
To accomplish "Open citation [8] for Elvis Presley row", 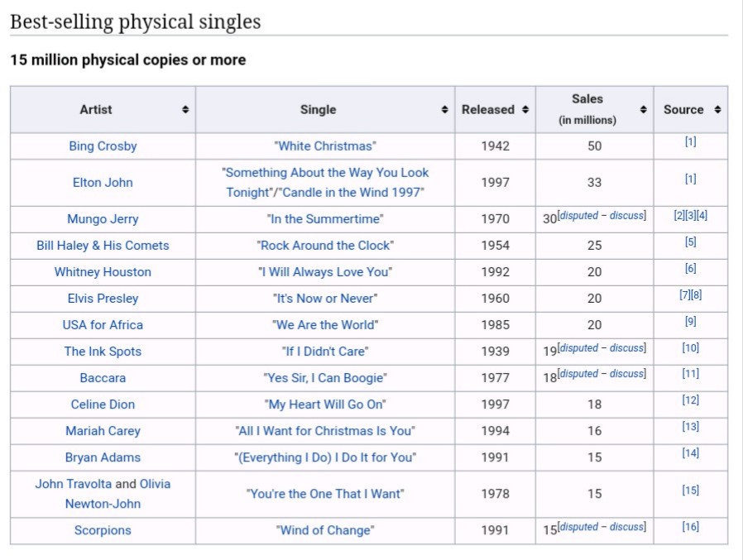I will [x=696, y=294].
